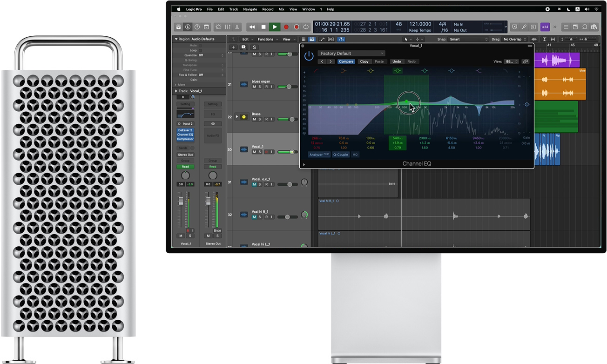
Task: Open Editors with the scissors button
Action: (x=237, y=27)
